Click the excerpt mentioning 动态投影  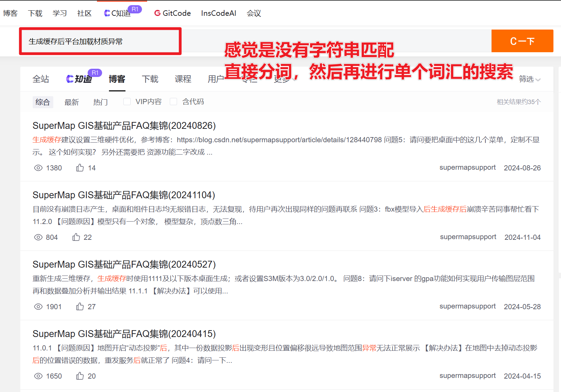coord(285,354)
